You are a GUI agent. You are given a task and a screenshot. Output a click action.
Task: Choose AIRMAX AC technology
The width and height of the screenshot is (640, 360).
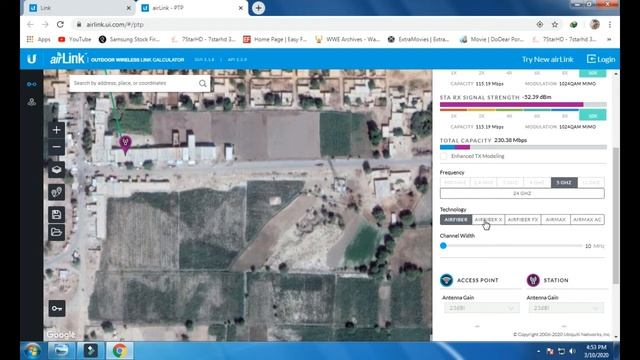coord(587,220)
